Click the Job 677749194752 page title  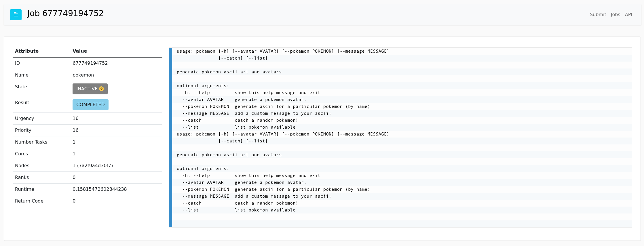point(65,14)
